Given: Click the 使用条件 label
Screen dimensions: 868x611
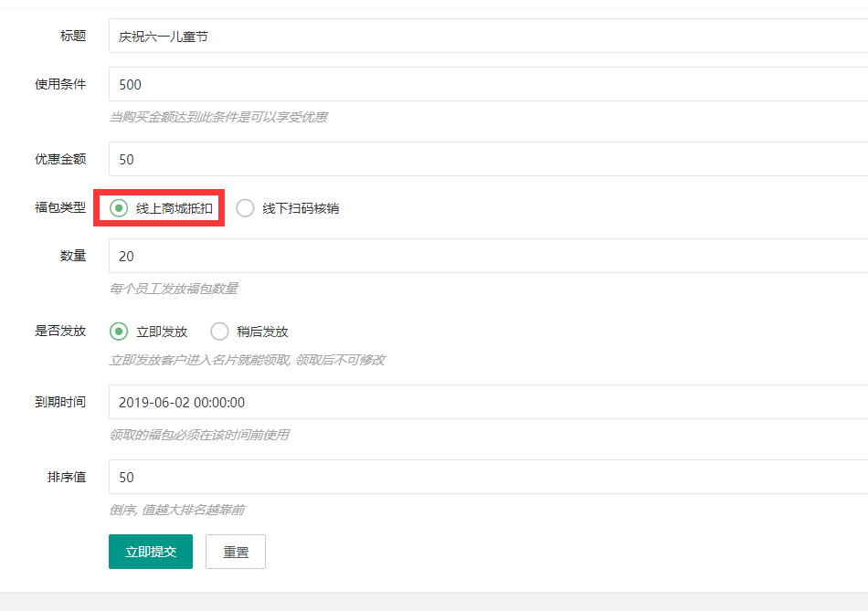Looking at the screenshot, I should coord(60,84).
